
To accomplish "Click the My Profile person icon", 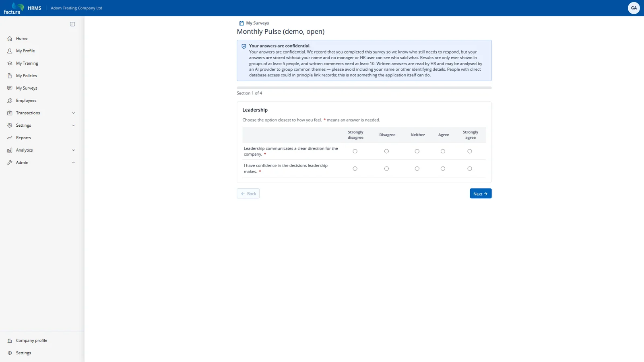I will (x=10, y=51).
